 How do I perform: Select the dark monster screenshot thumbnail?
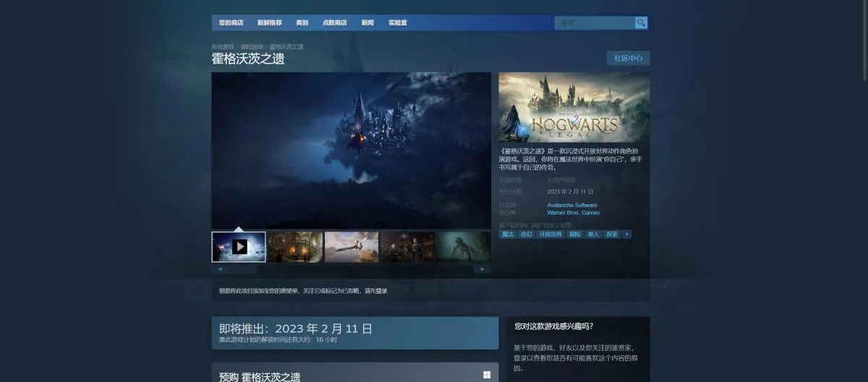[464, 247]
